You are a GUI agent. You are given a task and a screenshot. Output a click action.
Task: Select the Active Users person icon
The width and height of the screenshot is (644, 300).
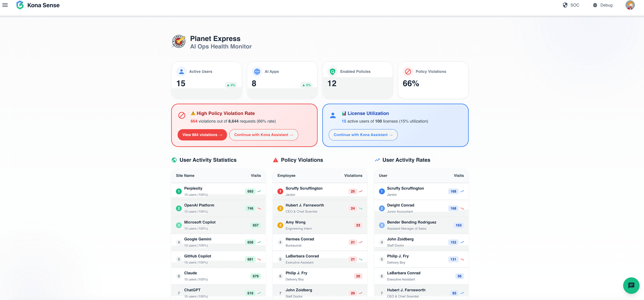181,71
